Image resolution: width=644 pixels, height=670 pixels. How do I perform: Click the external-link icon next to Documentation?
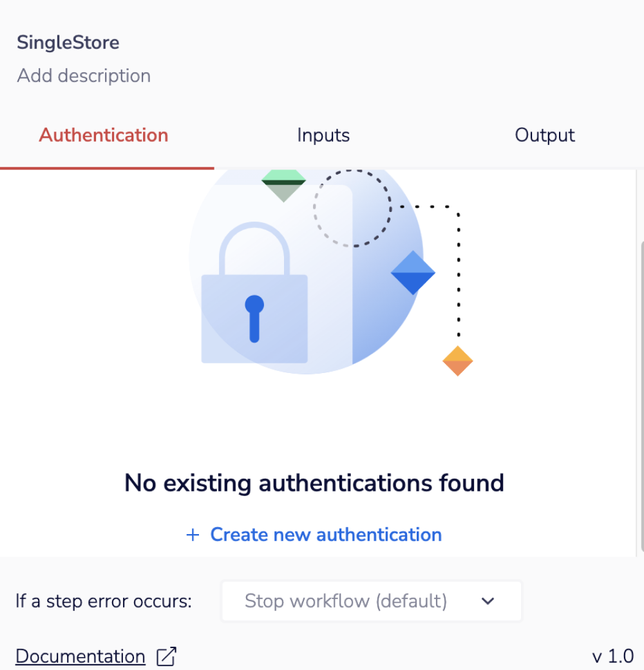click(166, 656)
